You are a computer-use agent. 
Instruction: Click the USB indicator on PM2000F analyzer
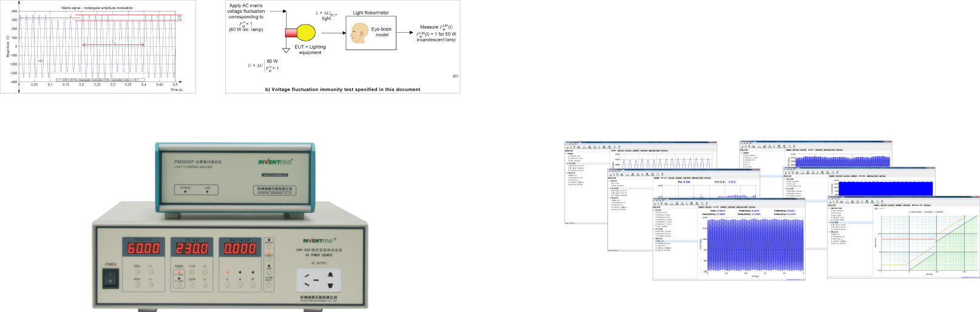(207, 192)
